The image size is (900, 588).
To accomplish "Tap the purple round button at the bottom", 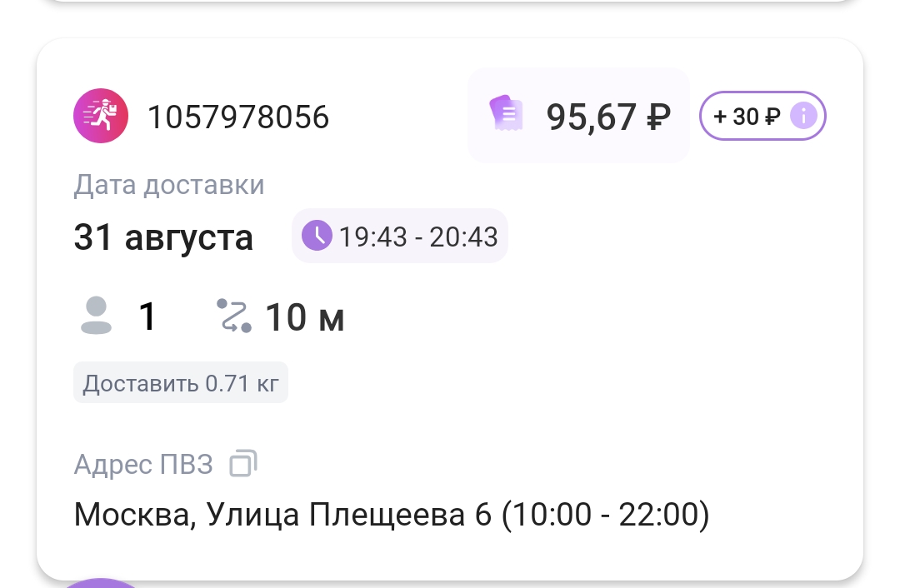I will click(100, 583).
